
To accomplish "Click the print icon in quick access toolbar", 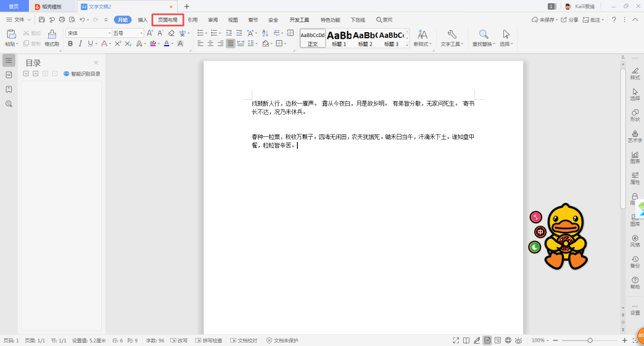I will (x=62, y=20).
